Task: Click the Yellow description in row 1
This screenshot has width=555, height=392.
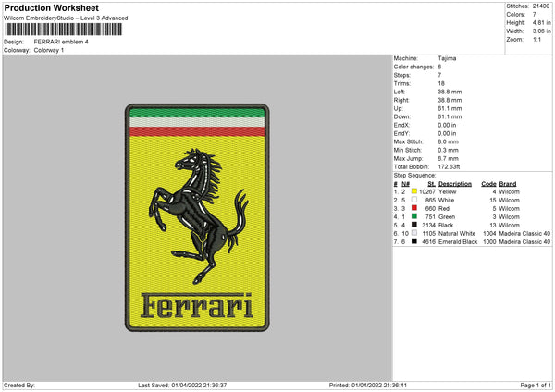Action: (448, 191)
